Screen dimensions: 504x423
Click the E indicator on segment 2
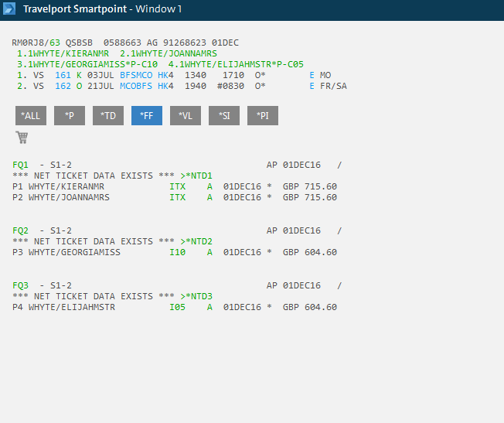click(312, 86)
